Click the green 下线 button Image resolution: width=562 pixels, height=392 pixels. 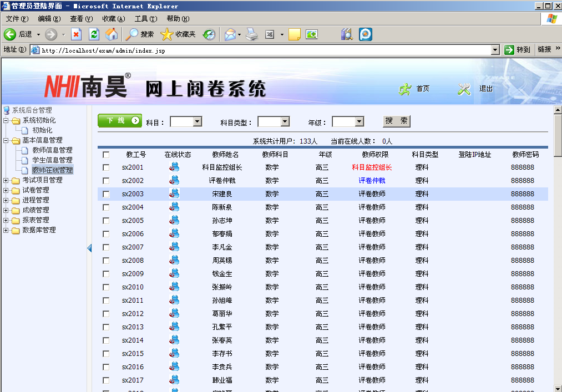point(120,121)
